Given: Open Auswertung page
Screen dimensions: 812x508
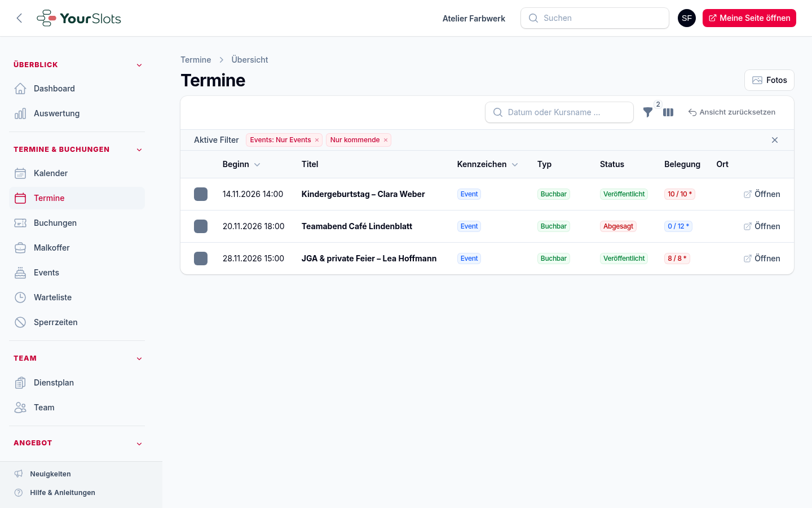Looking at the screenshot, I should (77, 113).
